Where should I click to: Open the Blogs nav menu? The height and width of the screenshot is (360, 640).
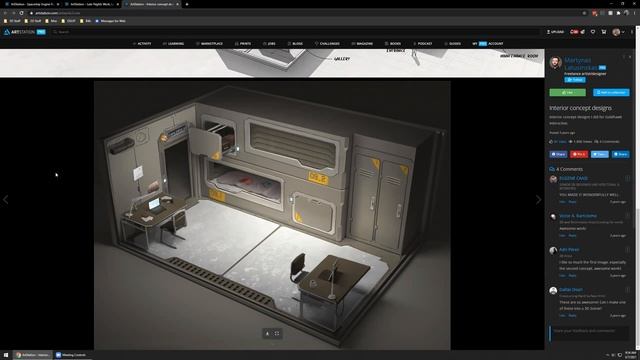point(296,44)
